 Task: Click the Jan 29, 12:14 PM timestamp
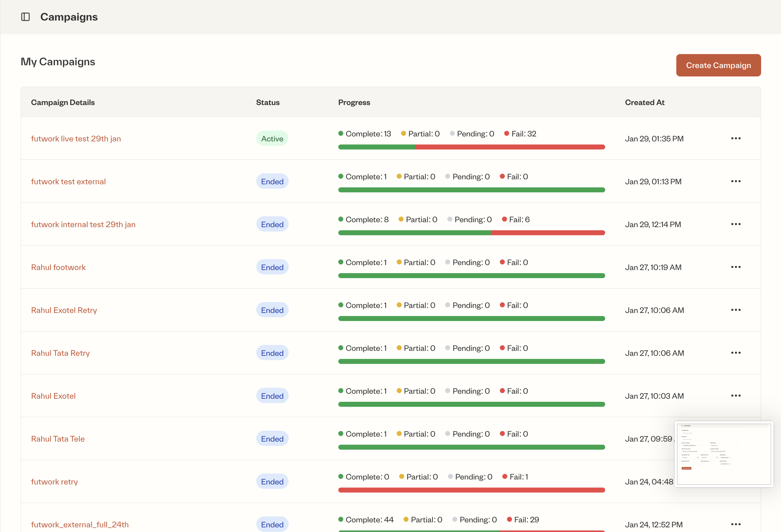point(653,224)
